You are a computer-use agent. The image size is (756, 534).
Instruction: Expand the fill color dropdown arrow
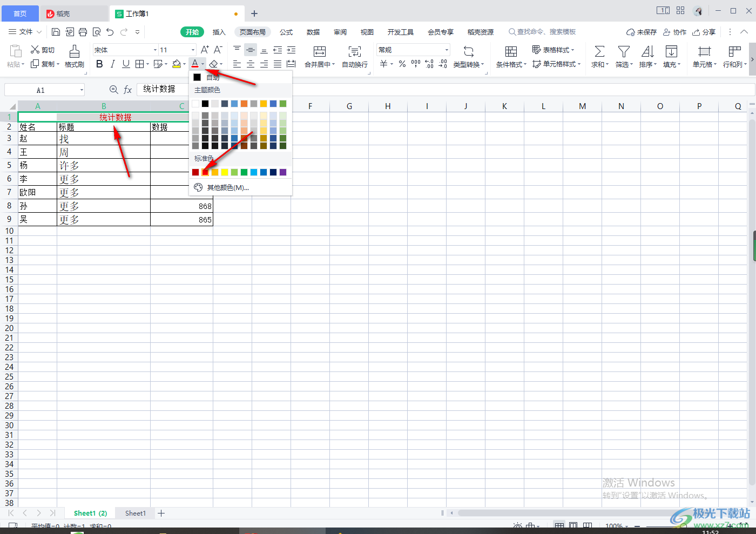click(x=184, y=64)
